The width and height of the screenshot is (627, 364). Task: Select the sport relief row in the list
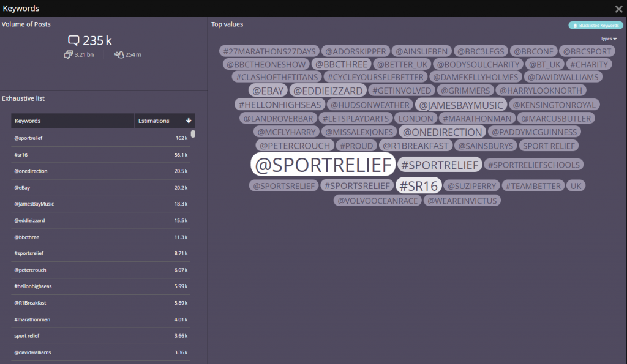pos(101,336)
